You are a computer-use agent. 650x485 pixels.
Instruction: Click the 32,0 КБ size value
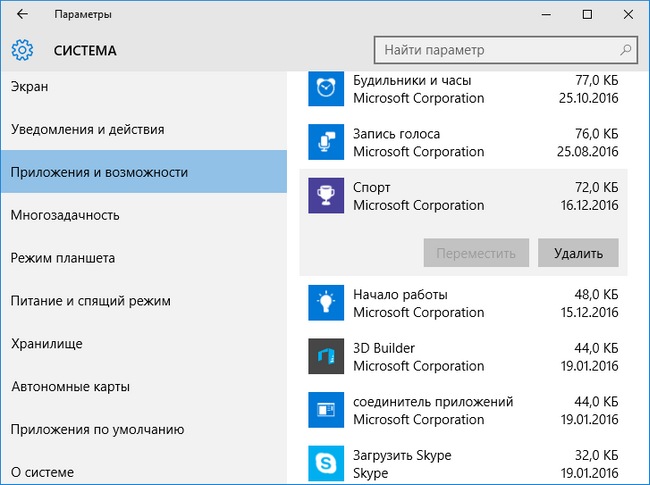click(x=597, y=455)
